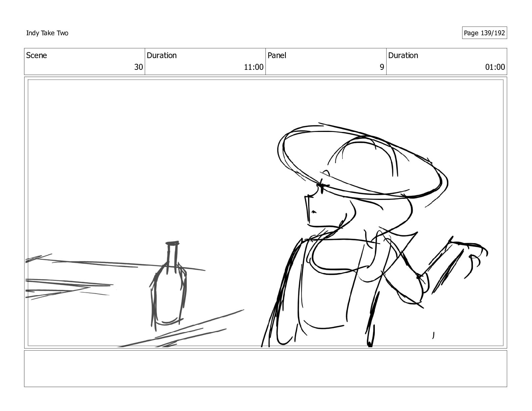This screenshot has height=411, width=532.
Task: Click the scene duration value '11:00'
Action: (x=254, y=67)
